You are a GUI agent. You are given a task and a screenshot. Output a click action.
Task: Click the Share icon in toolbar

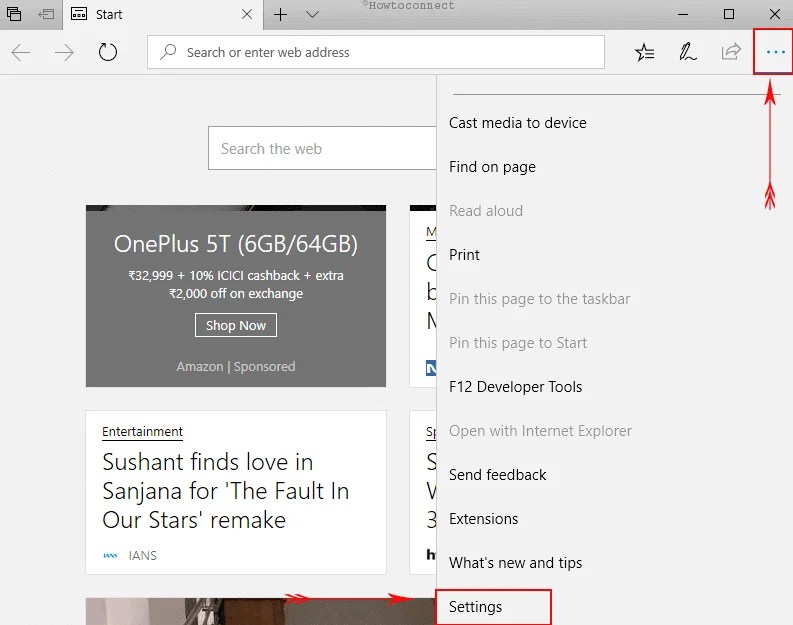pos(731,51)
